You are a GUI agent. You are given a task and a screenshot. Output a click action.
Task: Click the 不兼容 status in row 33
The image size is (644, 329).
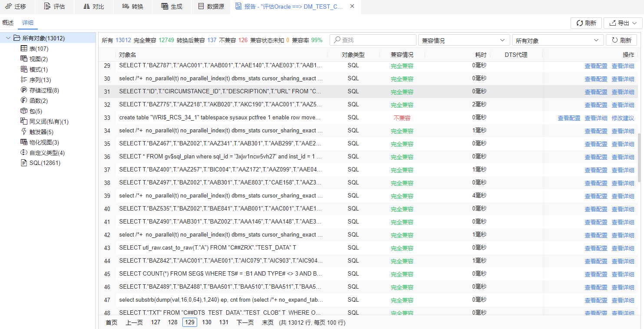(402, 118)
